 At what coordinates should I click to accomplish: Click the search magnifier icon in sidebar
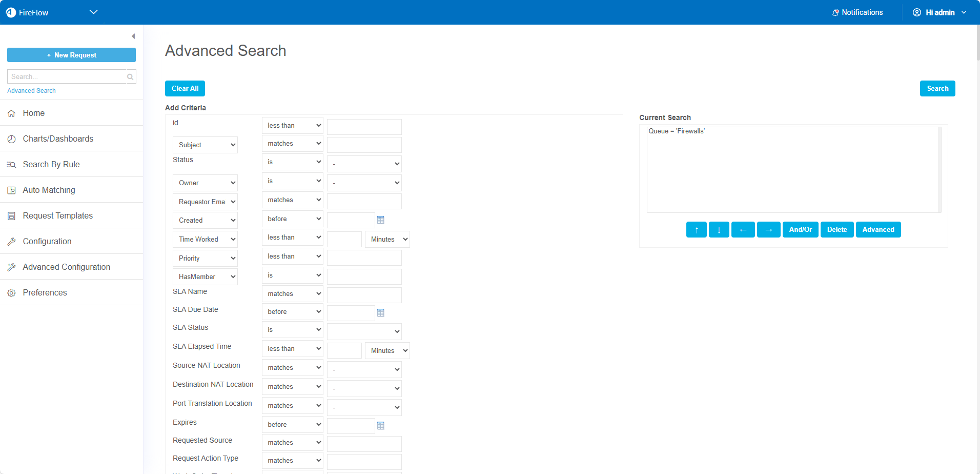click(x=130, y=77)
